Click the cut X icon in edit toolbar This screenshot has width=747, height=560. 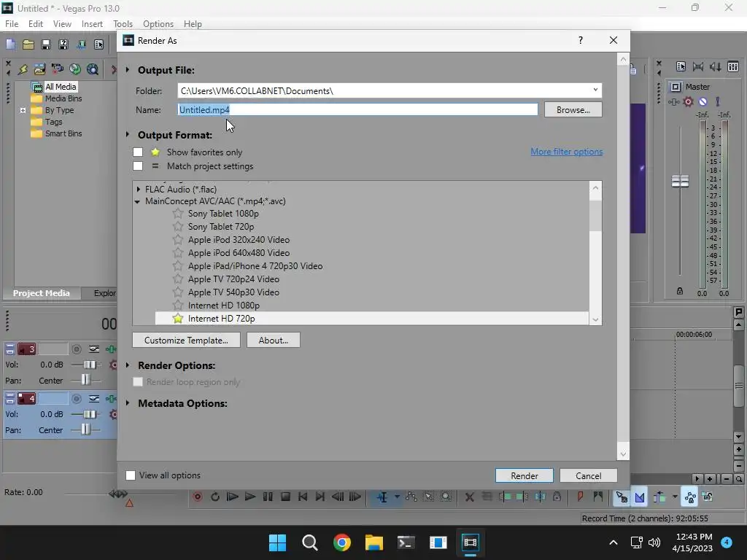click(469, 497)
